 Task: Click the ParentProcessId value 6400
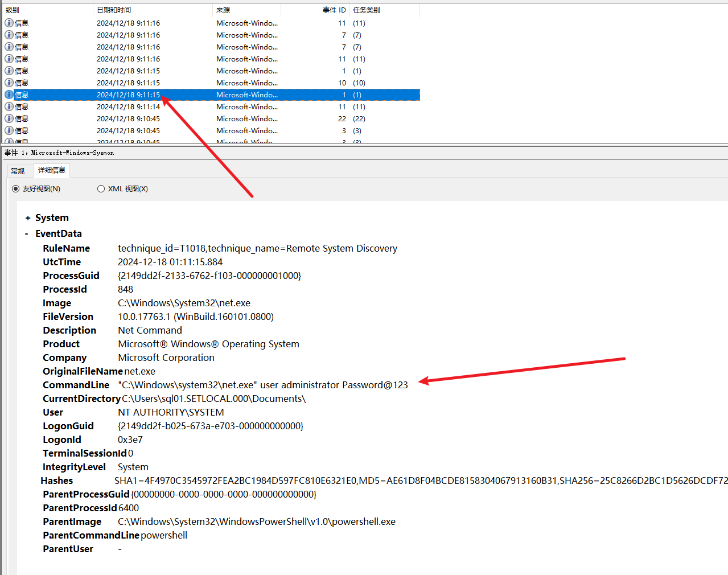129,508
